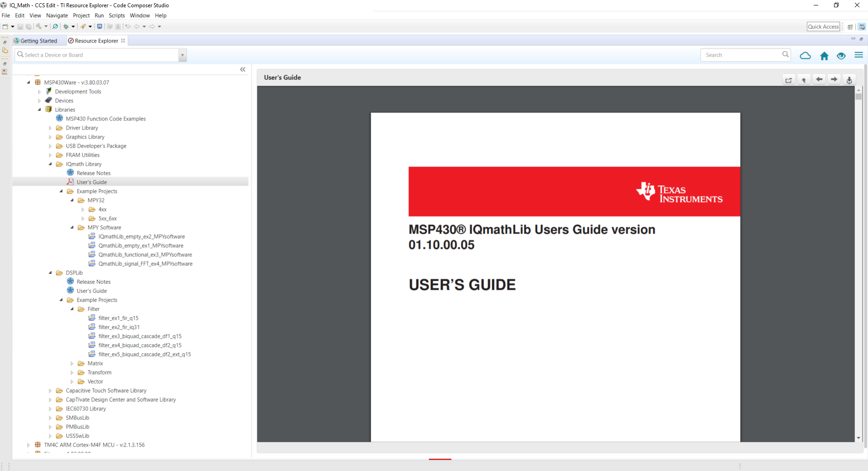Expand the Driver Library folder
This screenshot has width=868, height=471.
(x=50, y=128)
